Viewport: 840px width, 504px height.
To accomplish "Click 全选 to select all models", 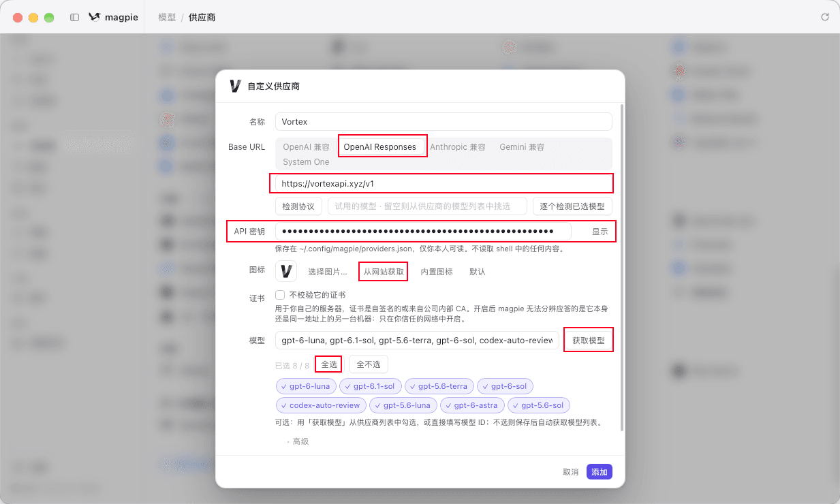I will point(328,364).
